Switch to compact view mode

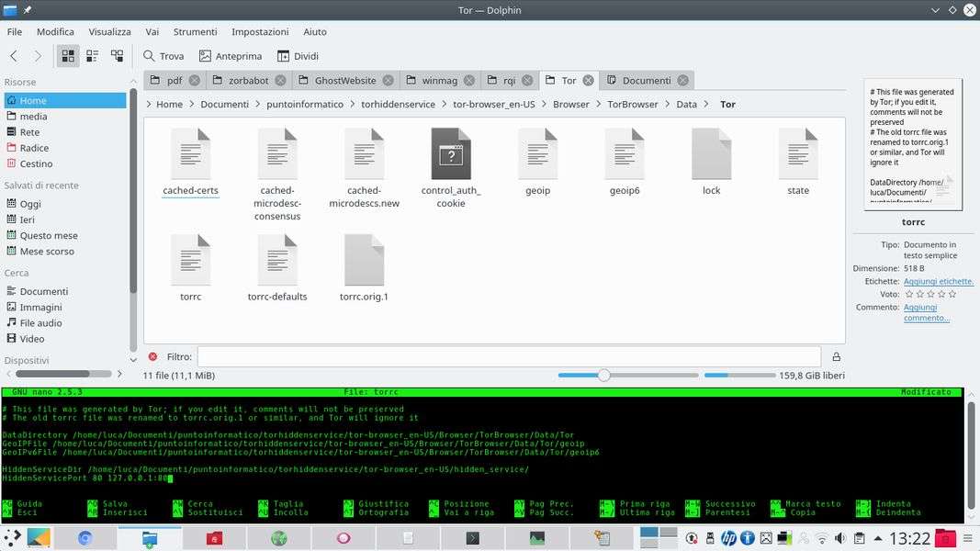93,56
